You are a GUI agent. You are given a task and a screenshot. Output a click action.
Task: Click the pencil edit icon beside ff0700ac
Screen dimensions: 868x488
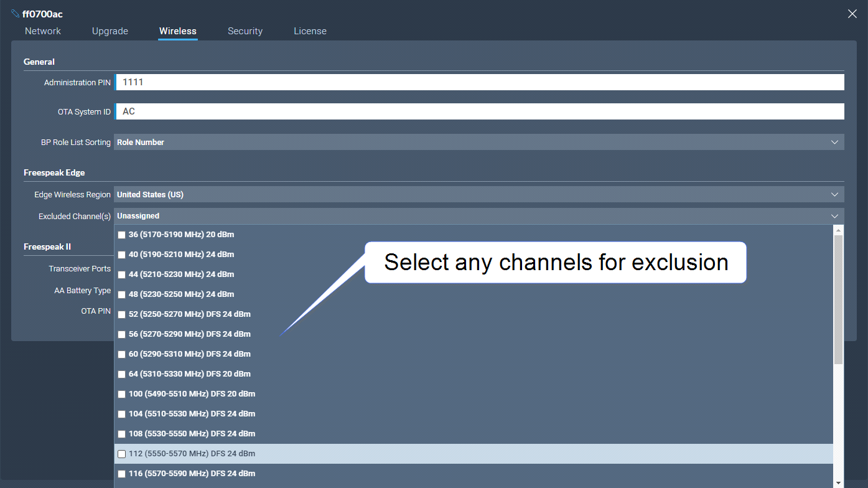(16, 14)
